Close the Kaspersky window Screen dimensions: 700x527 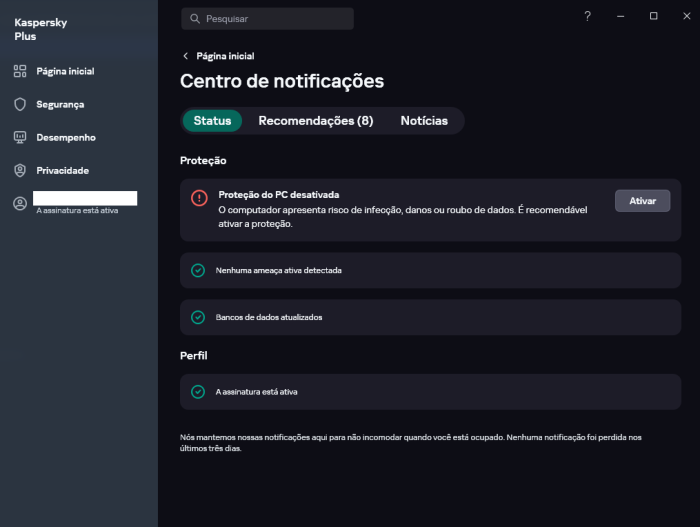[x=687, y=16]
